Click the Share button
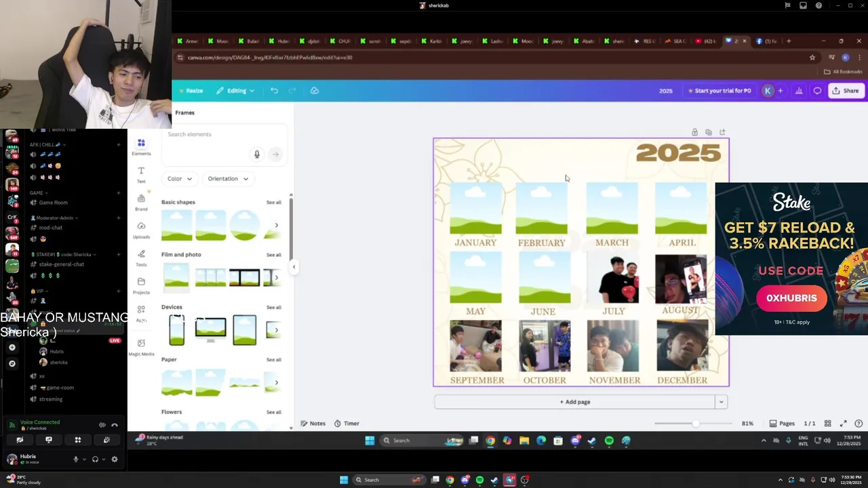This screenshot has width=868, height=488. (846, 91)
